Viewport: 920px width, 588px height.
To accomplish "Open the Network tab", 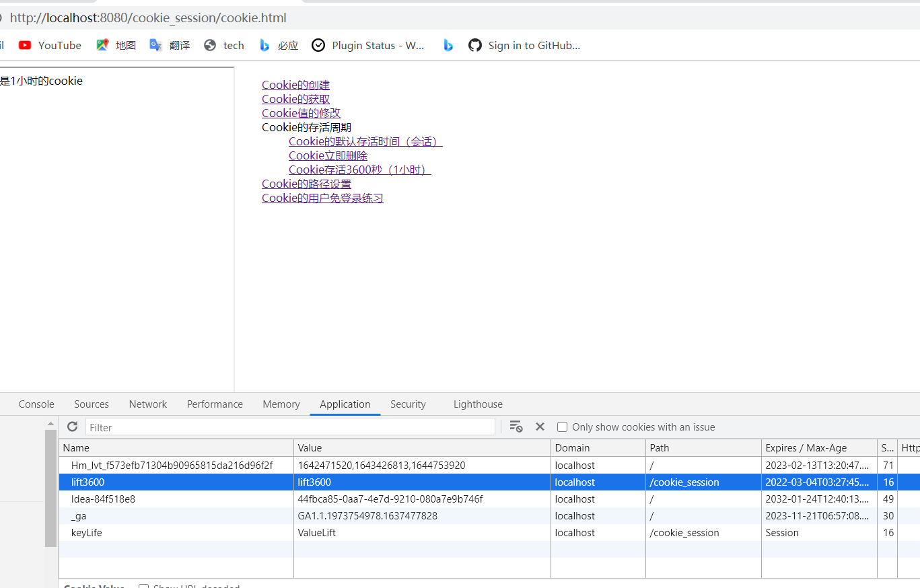I will pyautogui.click(x=148, y=404).
